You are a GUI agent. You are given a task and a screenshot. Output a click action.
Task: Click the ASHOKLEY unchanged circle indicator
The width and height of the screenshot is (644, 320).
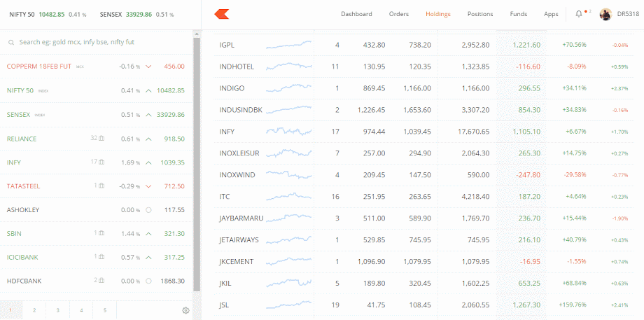click(148, 210)
